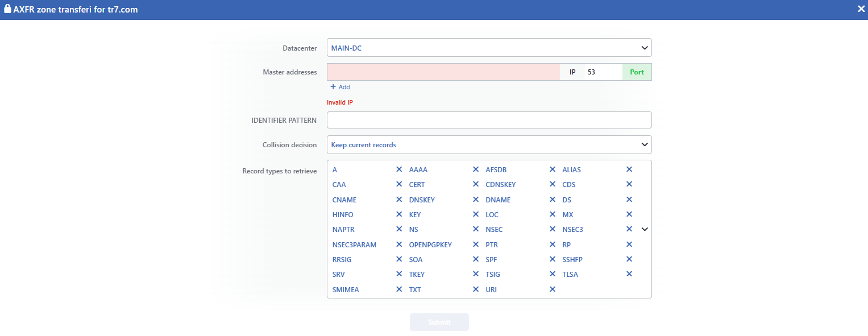Viewport: 868px width, 336px height.
Task: Submit the AXFR zone transfer form
Action: point(439,322)
